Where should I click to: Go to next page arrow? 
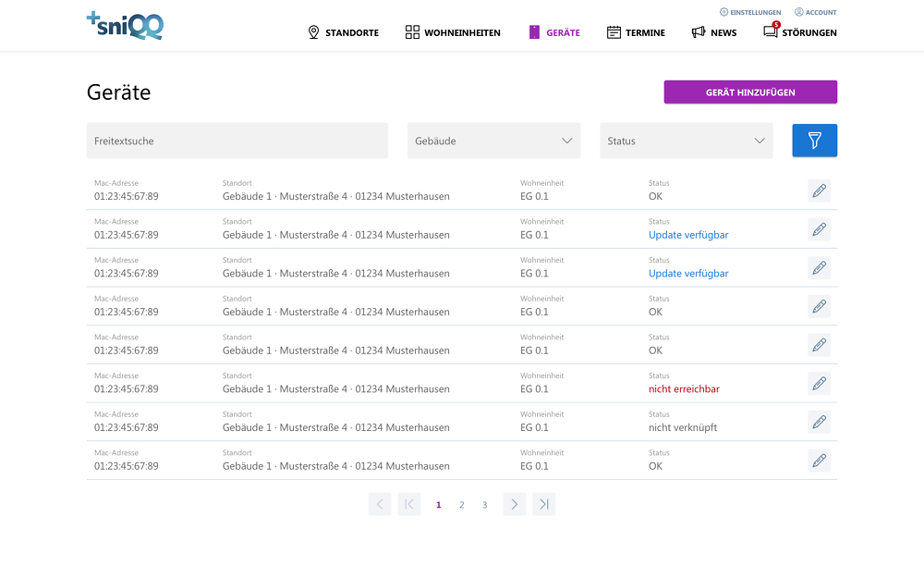pos(515,504)
